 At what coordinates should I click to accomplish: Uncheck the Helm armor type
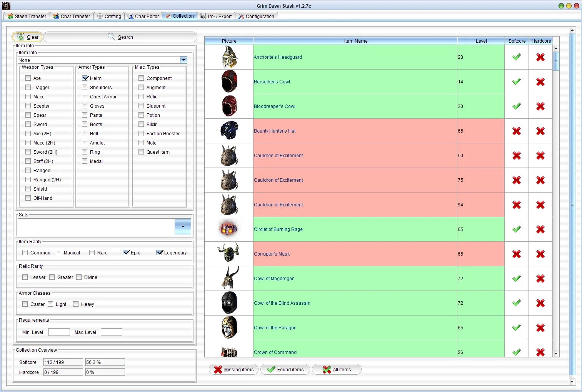85,78
